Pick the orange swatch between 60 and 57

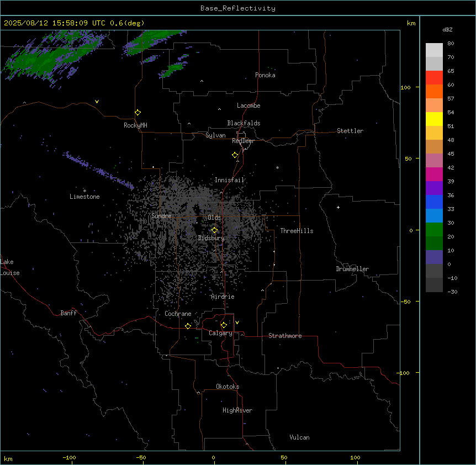[x=434, y=91]
